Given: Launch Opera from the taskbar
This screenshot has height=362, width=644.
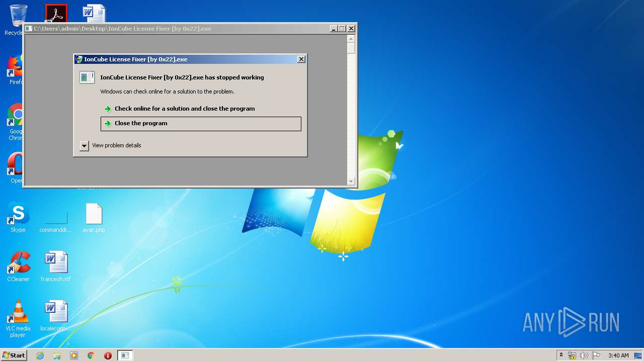Looking at the screenshot, I should pyautogui.click(x=108, y=355).
